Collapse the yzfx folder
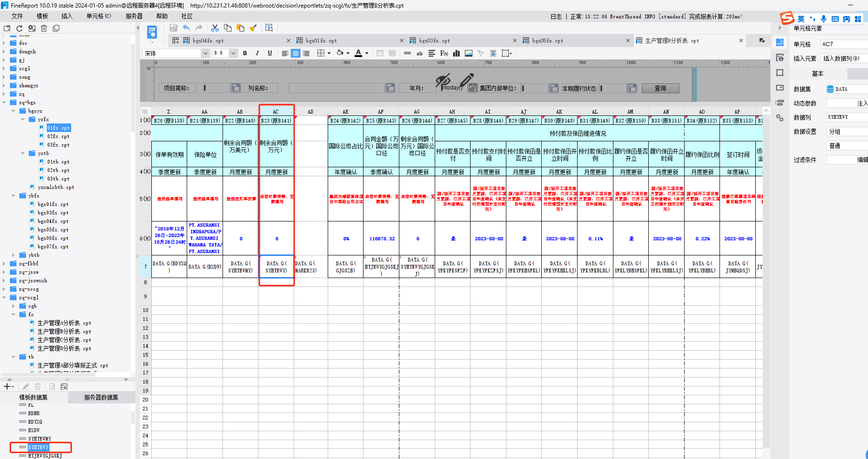This screenshot has width=868, height=459. 23,119
